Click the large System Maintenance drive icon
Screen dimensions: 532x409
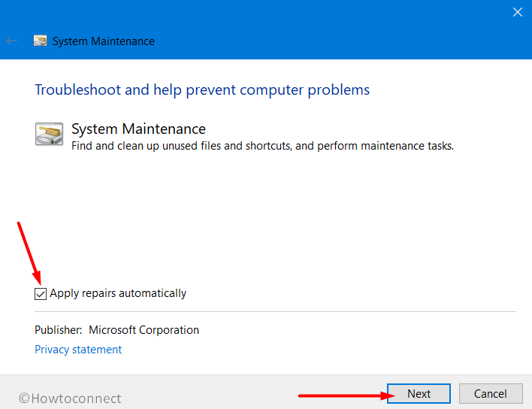49,134
